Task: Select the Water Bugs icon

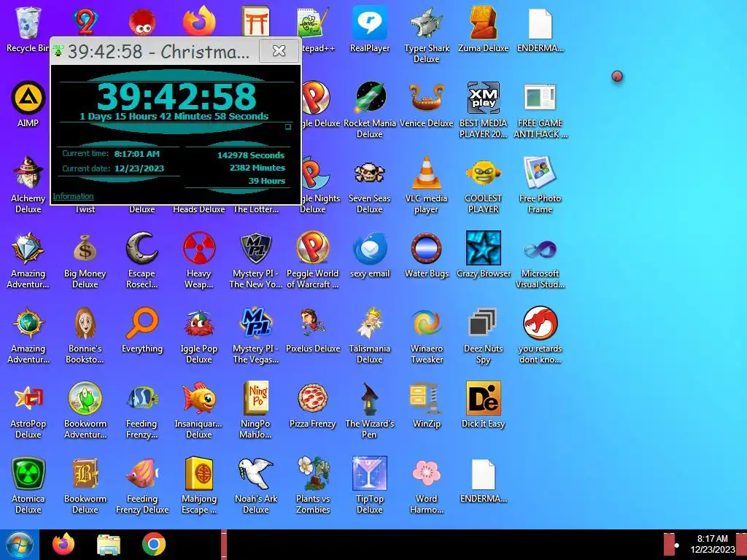Action: click(x=426, y=249)
